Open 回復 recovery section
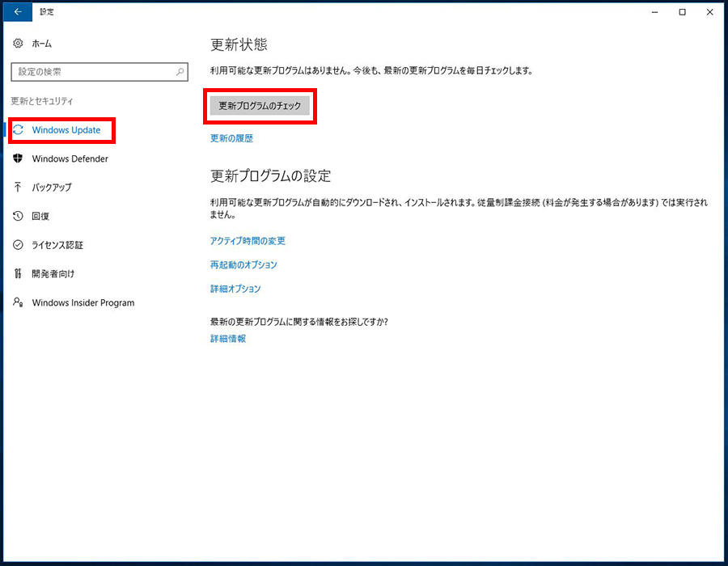Image resolution: width=728 pixels, height=566 pixels. (x=40, y=216)
